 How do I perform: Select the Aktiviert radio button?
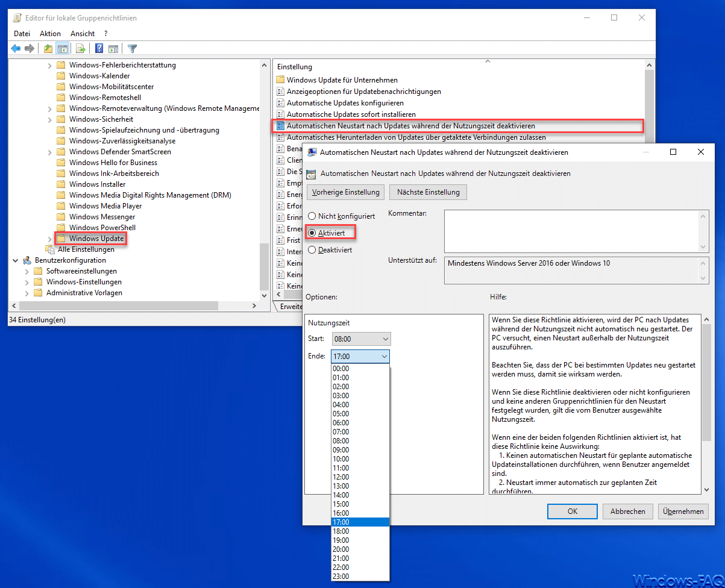pyautogui.click(x=312, y=233)
